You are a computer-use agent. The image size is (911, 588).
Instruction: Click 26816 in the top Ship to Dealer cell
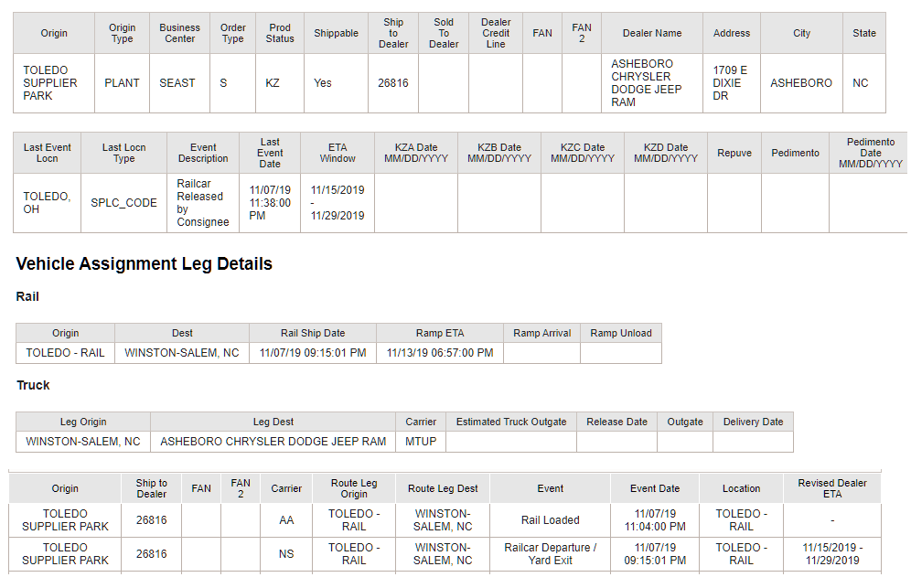(392, 83)
